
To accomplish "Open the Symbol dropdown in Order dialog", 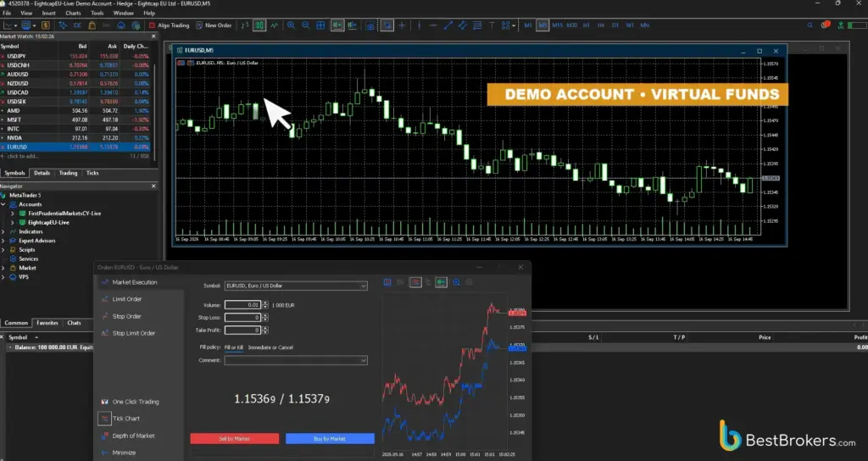I will (363, 286).
